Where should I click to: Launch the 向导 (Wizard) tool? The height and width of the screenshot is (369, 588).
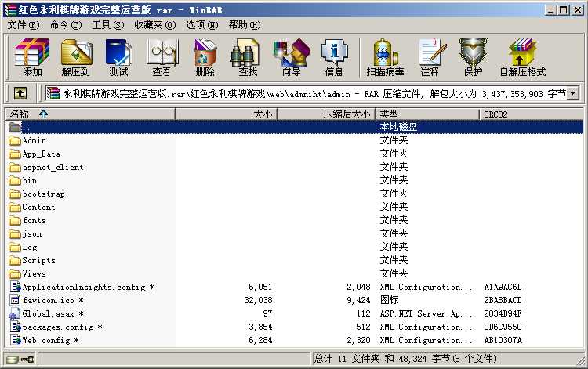click(x=292, y=57)
